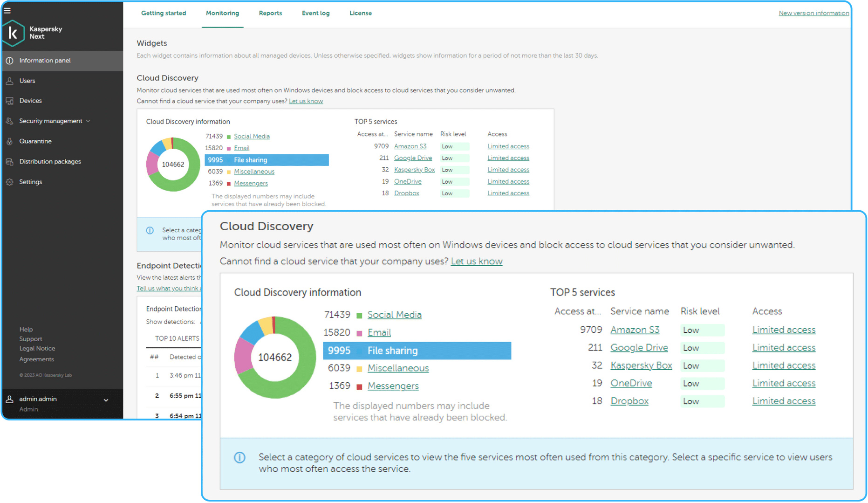This screenshot has height=503, width=868.
Task: Open the Event log tab
Action: point(315,13)
